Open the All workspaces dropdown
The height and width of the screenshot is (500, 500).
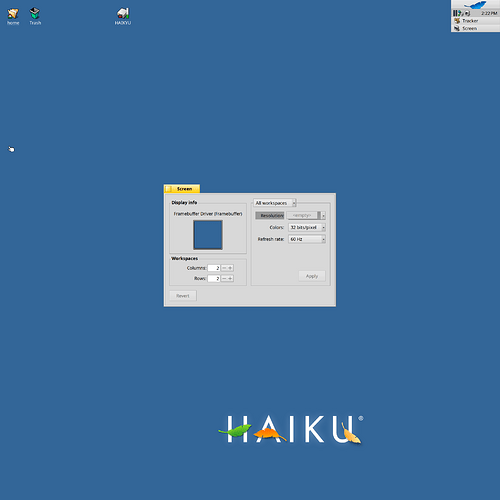(x=275, y=203)
